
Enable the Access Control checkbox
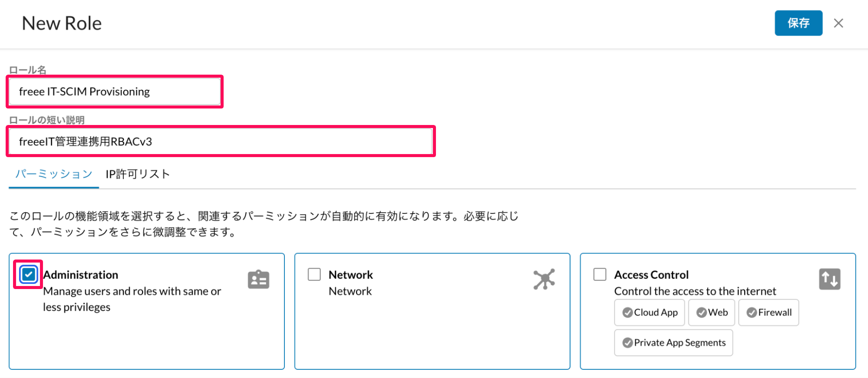click(600, 274)
